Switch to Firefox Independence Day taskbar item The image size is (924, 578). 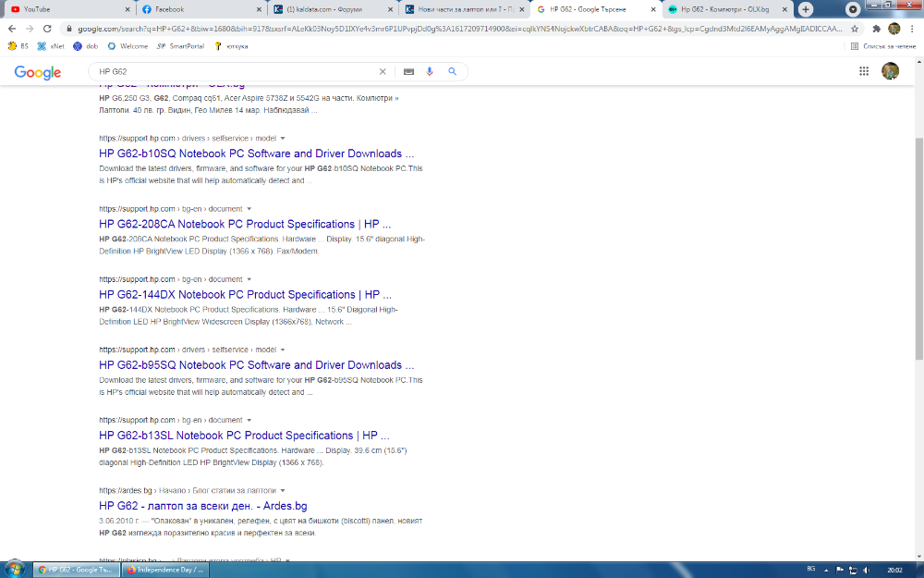point(165,570)
